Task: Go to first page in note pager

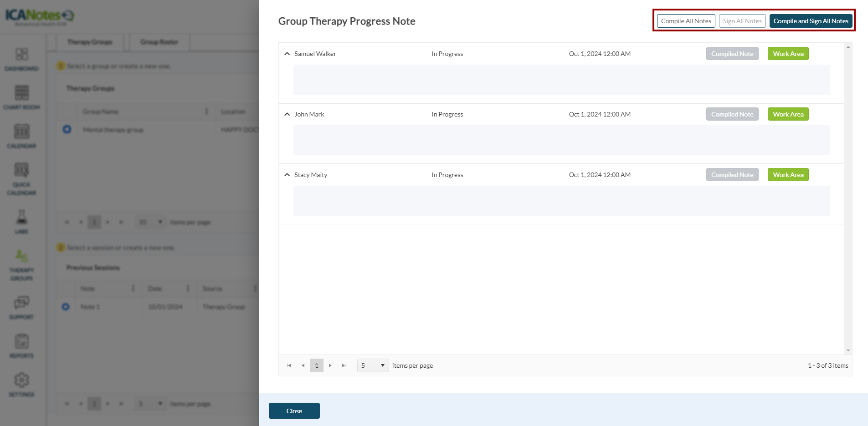Action: [x=289, y=365]
